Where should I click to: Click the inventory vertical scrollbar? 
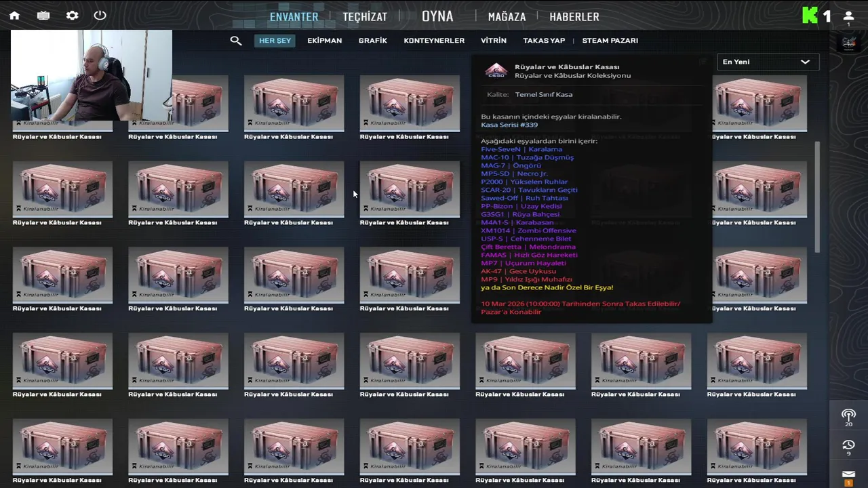817,197
